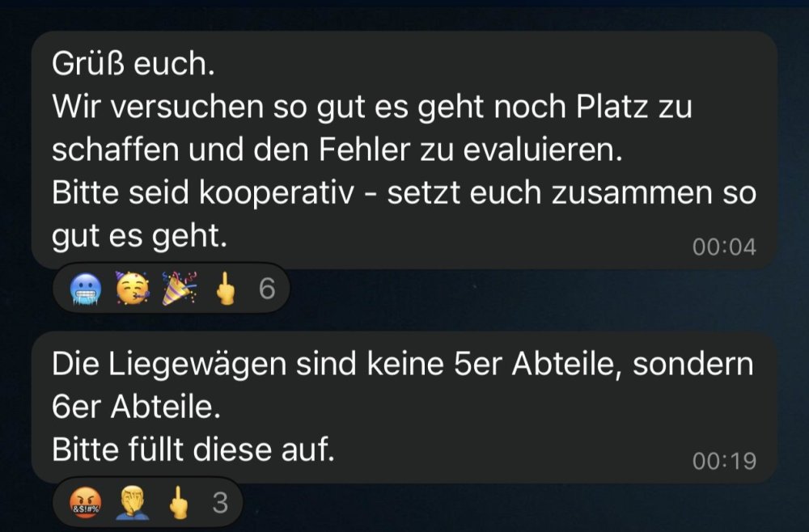The image size is (809, 532).
Task: Select the "Grüß euch." greeting line
Action: pyautogui.click(x=133, y=64)
